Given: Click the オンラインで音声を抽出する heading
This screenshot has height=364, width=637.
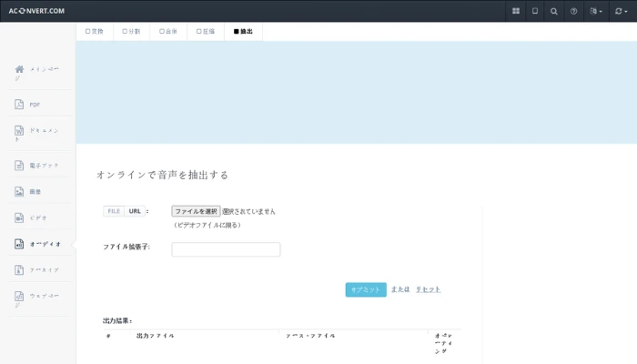Looking at the screenshot, I should [163, 175].
